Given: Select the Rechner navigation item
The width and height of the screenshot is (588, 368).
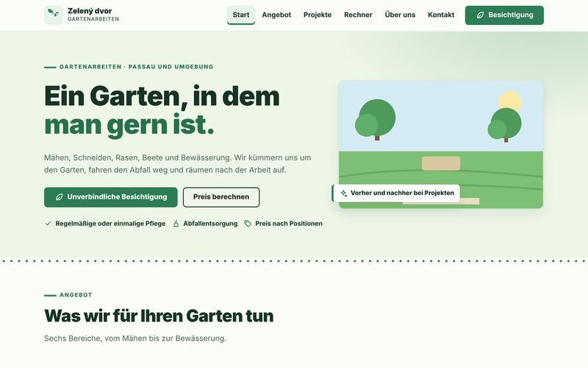Looking at the screenshot, I should tap(358, 15).
